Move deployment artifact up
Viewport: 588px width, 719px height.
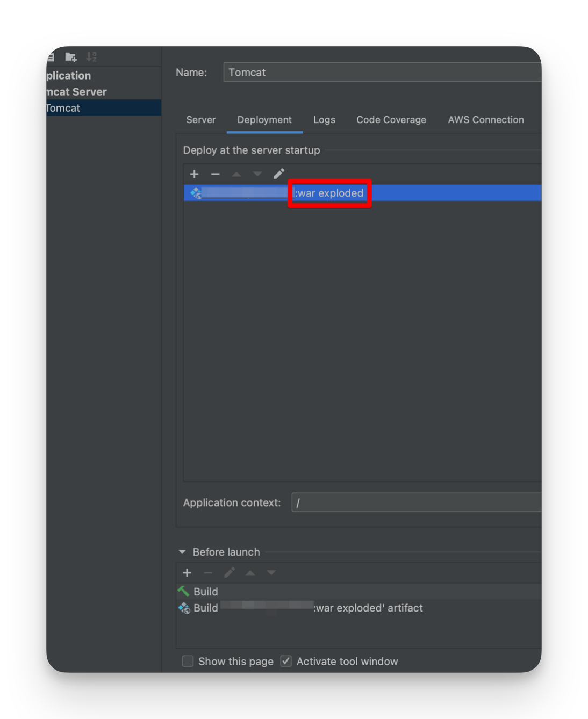tap(236, 174)
